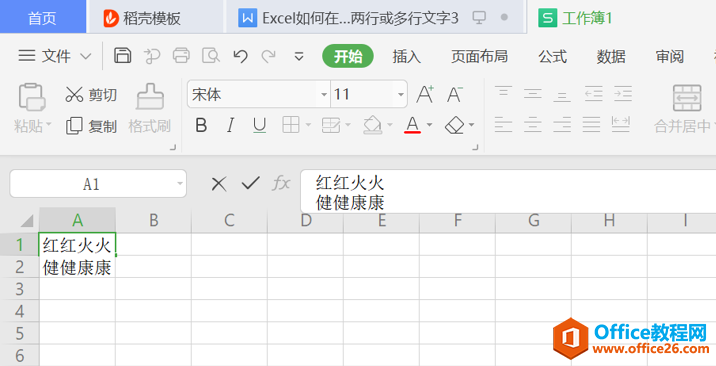Screen dimensions: 716x366
Task: Decrease indent icon
Action: click(x=593, y=93)
